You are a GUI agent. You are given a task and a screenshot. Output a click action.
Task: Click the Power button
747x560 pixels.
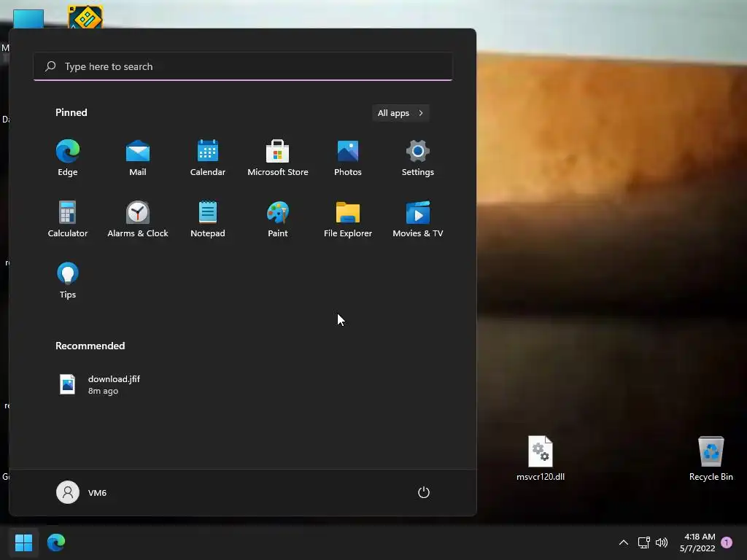point(424,492)
